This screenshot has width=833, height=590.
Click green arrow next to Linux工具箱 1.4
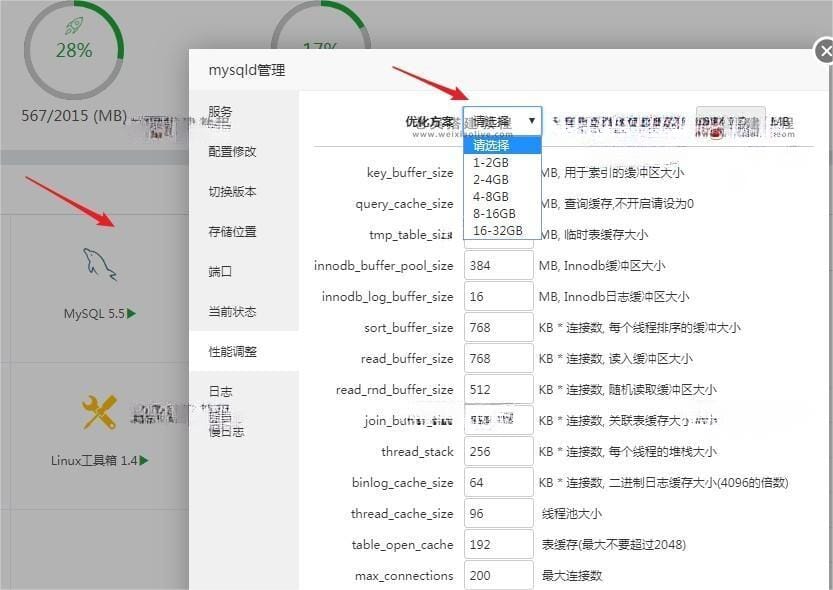pos(144,460)
